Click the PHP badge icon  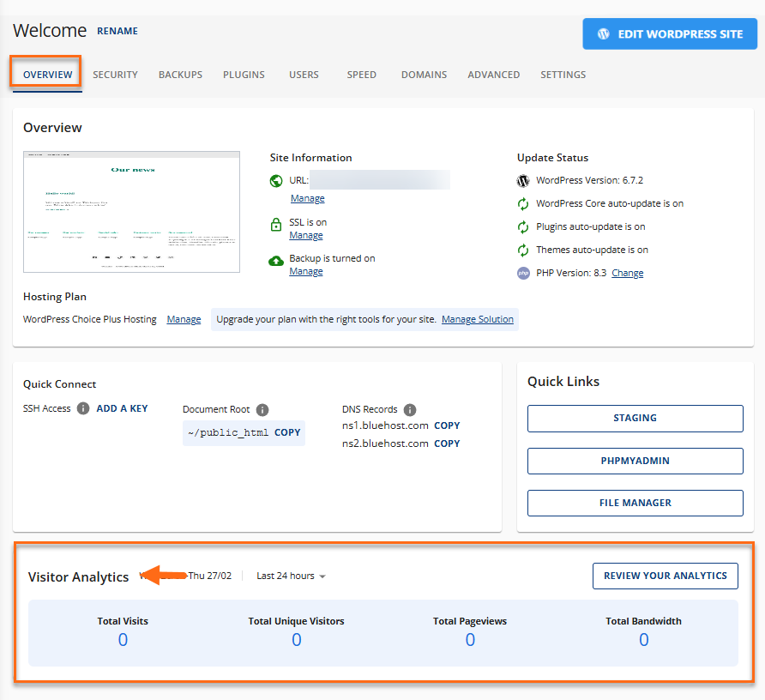pos(523,274)
